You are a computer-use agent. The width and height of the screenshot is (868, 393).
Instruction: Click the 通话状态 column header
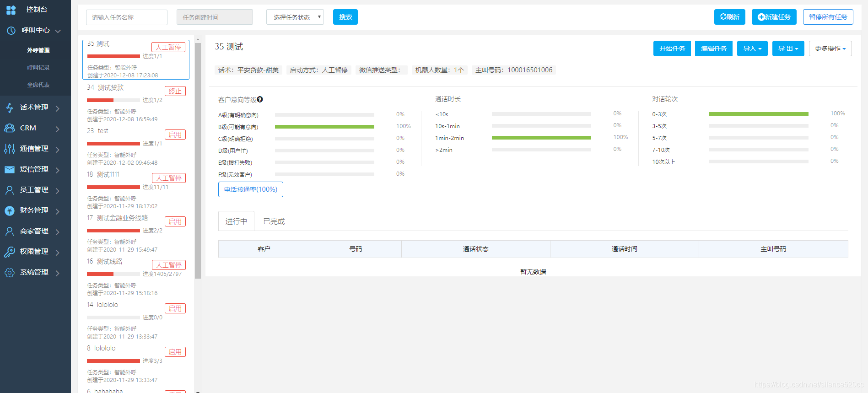(x=476, y=249)
